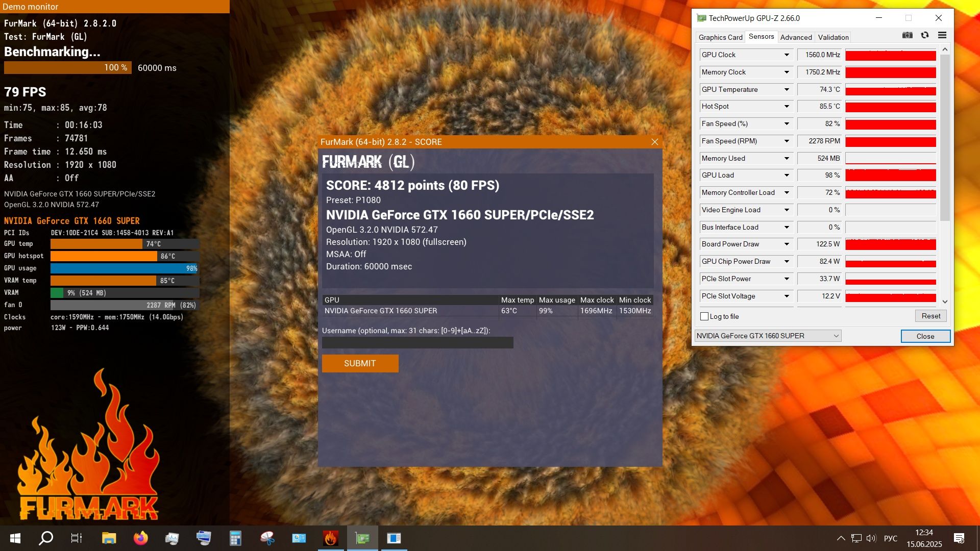Open Task View from the taskbar

77,538
